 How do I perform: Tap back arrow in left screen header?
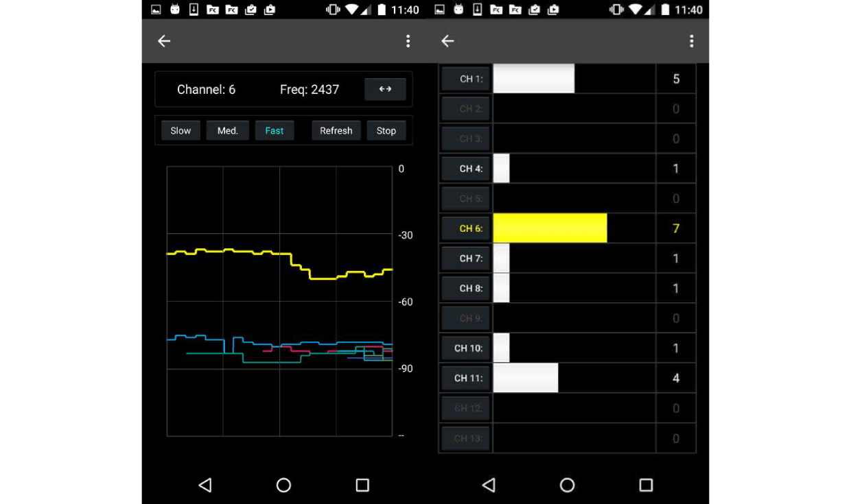pyautogui.click(x=164, y=41)
